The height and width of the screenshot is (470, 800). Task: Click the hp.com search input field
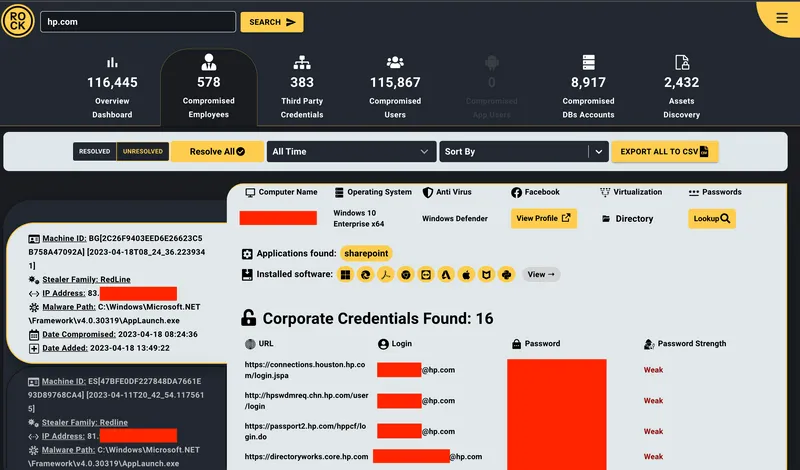[138, 22]
